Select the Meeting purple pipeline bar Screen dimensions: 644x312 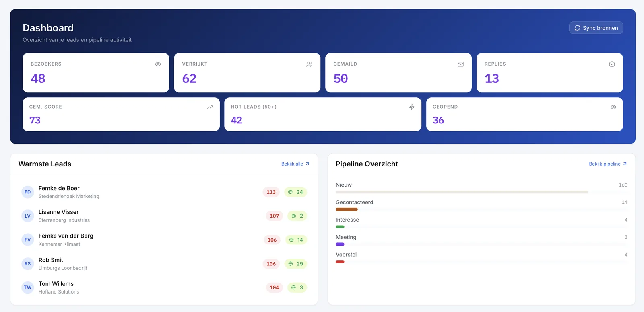(340, 244)
